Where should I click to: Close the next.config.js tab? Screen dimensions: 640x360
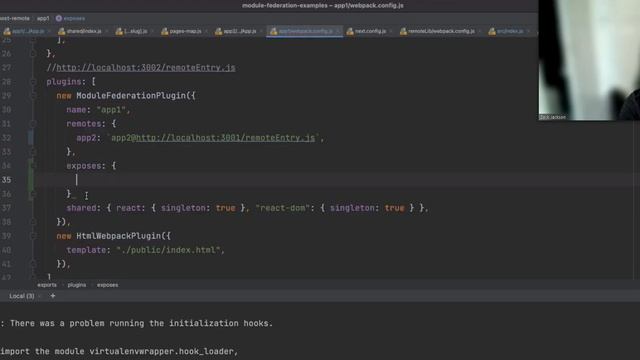391,31
